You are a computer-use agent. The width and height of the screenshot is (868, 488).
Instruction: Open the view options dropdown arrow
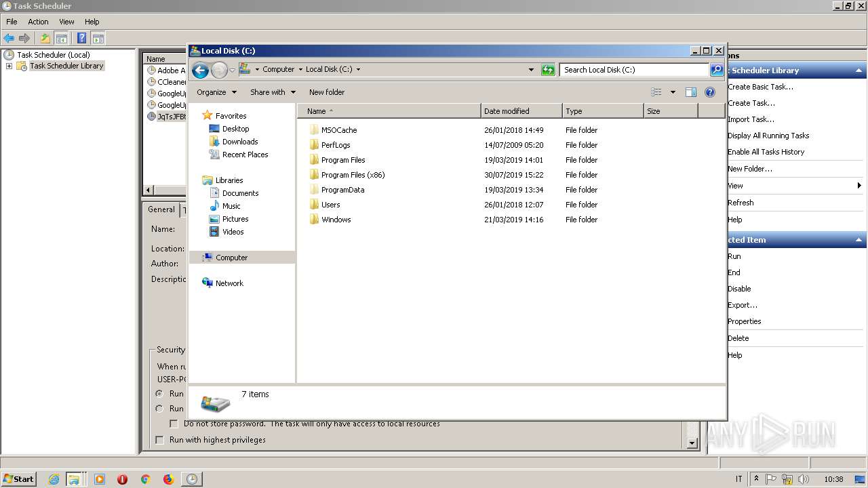click(673, 92)
